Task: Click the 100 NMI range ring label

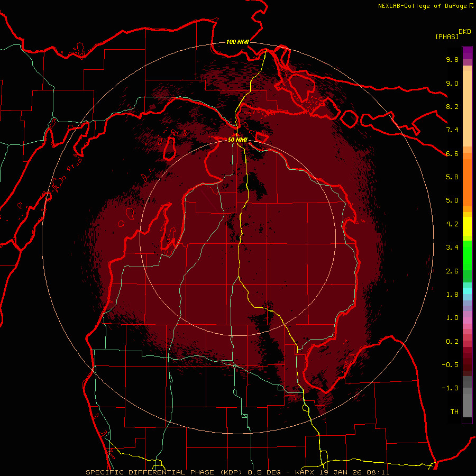Action: [x=237, y=42]
